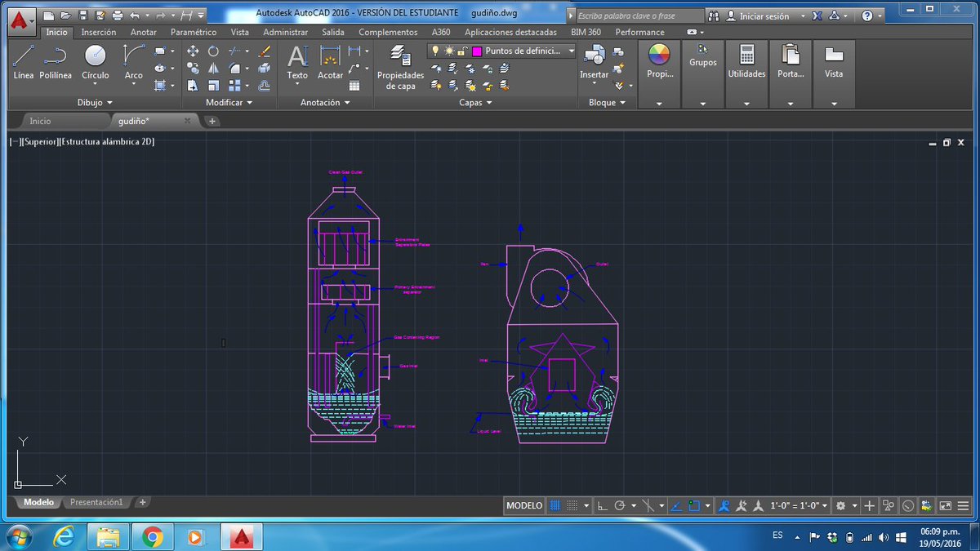Toggle layer on/off lightbulb icon
Image resolution: width=980 pixels, height=551 pixels.
click(x=435, y=51)
